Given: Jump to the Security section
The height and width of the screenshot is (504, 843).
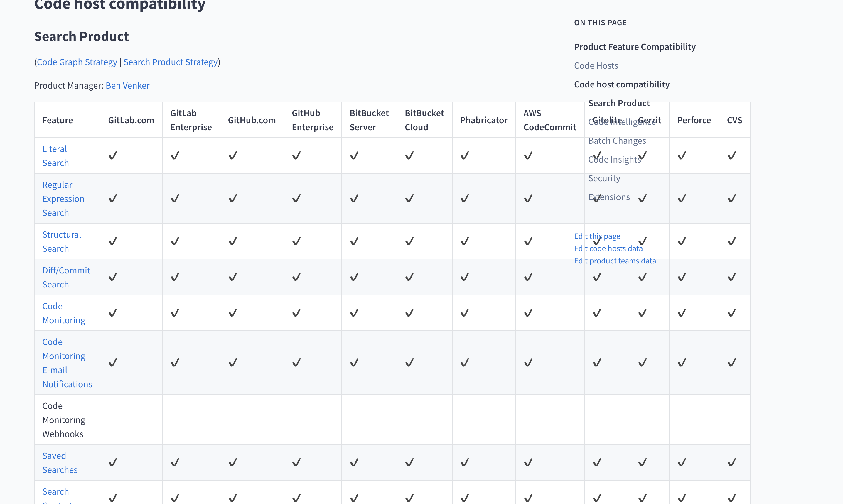Looking at the screenshot, I should pos(604,177).
